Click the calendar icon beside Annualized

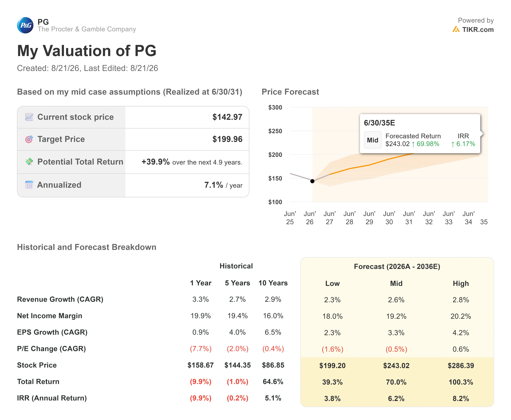pyautogui.click(x=29, y=185)
